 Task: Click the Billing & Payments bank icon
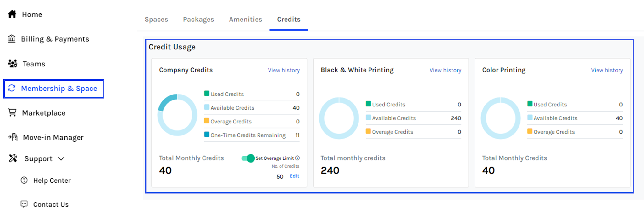coord(12,39)
